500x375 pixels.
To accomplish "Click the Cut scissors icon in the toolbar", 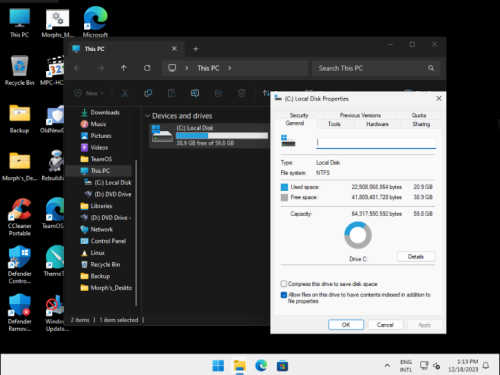I will tap(125, 93).
